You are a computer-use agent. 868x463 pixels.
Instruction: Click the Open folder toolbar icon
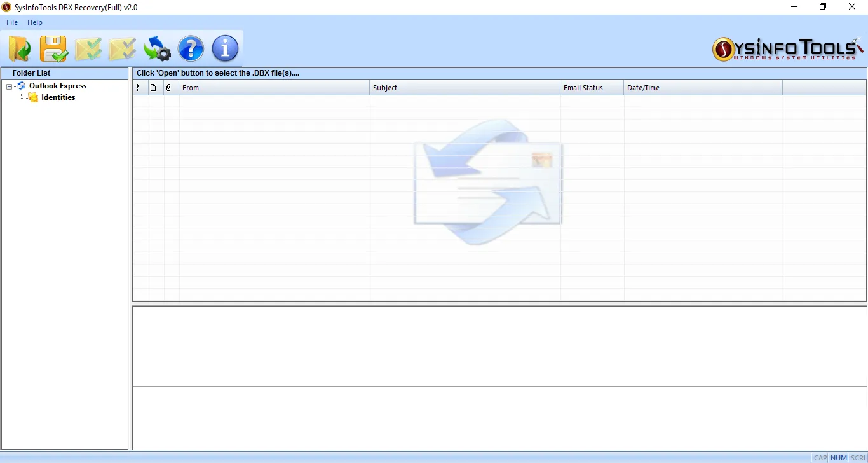[20, 48]
